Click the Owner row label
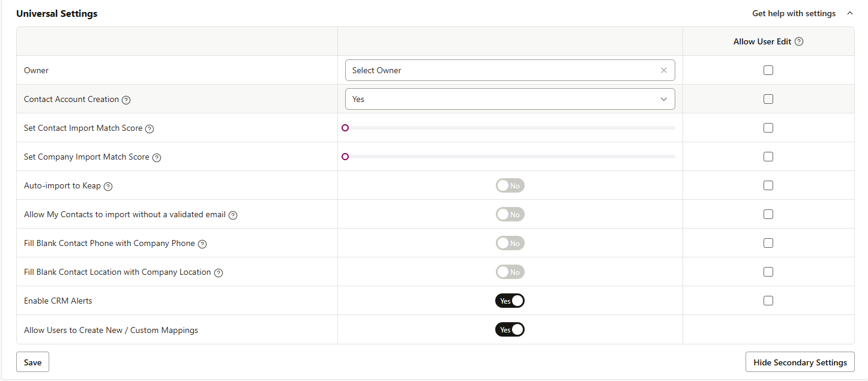The height and width of the screenshot is (381, 868). point(36,70)
